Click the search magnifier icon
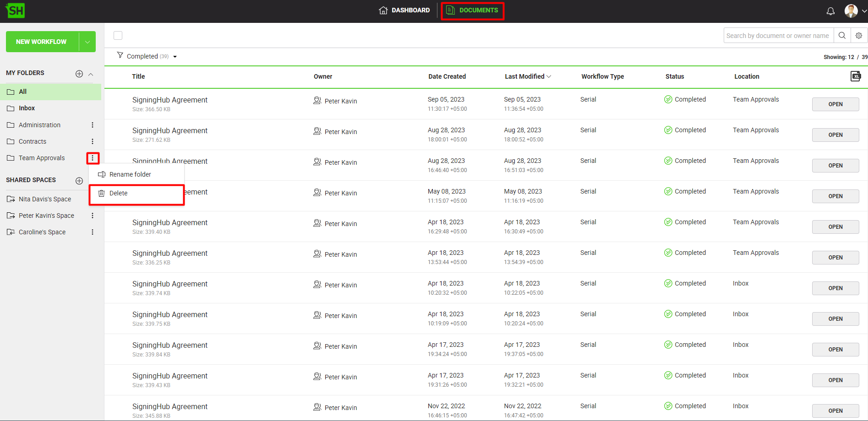868x421 pixels. coord(842,36)
